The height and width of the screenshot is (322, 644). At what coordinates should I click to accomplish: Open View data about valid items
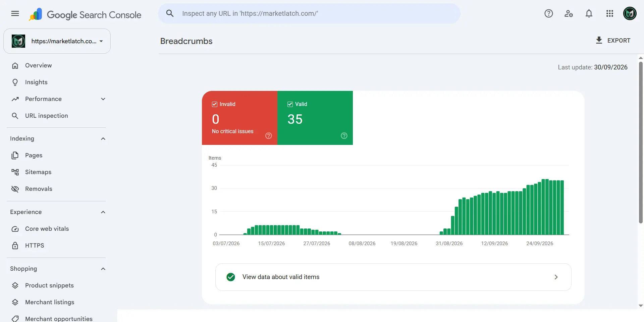click(393, 277)
